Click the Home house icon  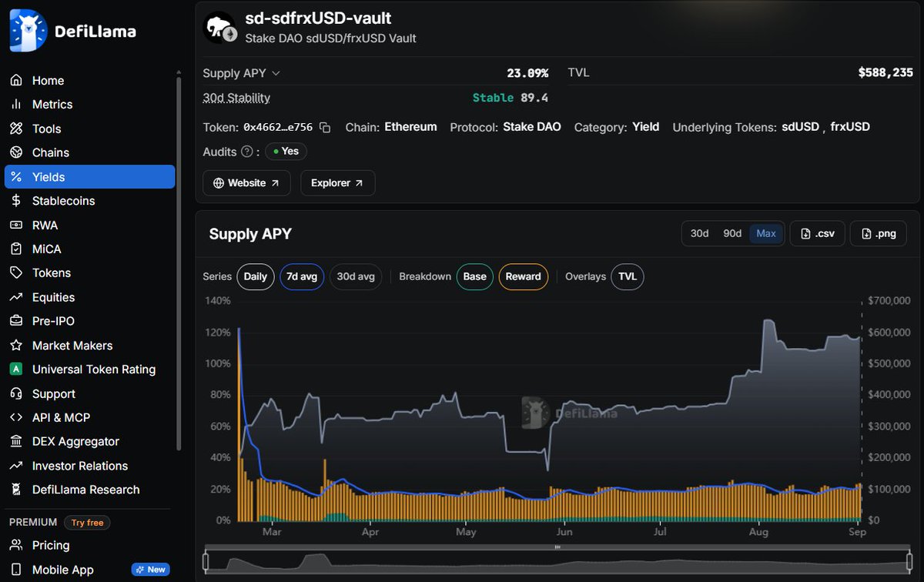coord(16,80)
